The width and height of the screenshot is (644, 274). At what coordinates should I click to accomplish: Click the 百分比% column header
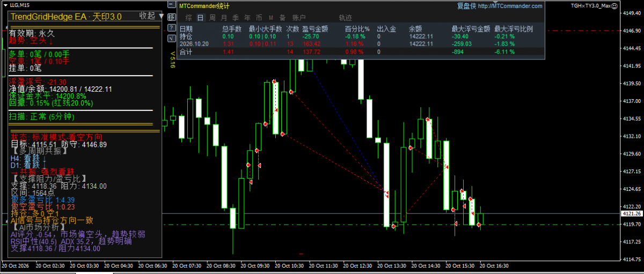[357, 28]
